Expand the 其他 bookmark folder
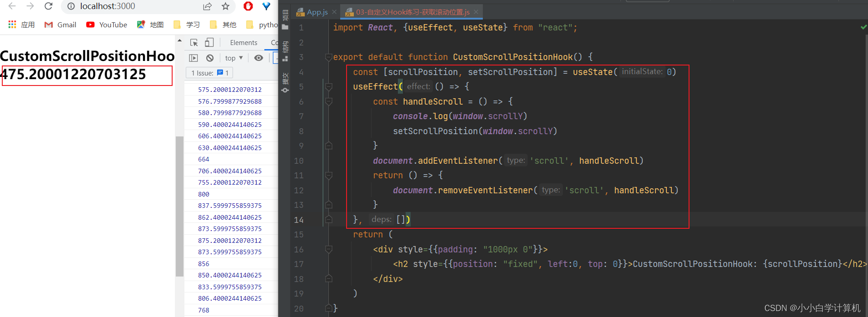Viewport: 868px width, 317px height. (x=223, y=25)
